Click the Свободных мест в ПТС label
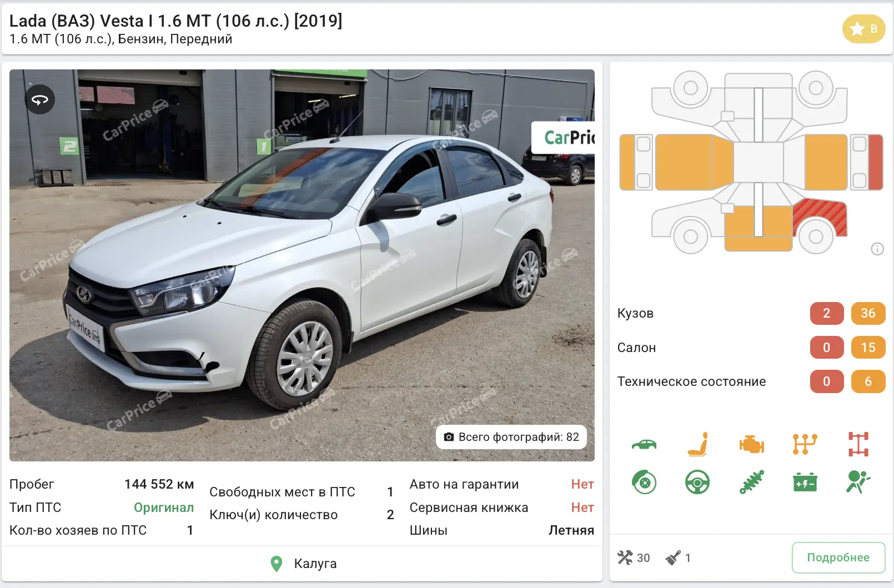Image resolution: width=894 pixels, height=588 pixels. [x=282, y=492]
